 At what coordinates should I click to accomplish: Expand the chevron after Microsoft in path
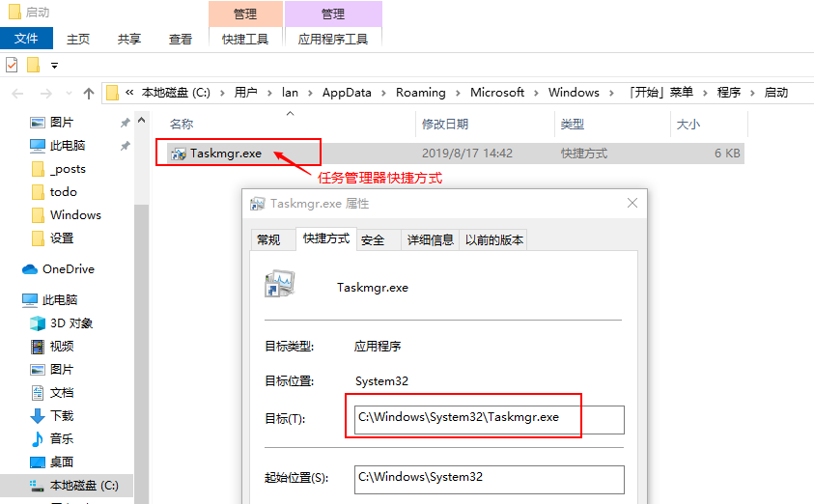(536, 93)
